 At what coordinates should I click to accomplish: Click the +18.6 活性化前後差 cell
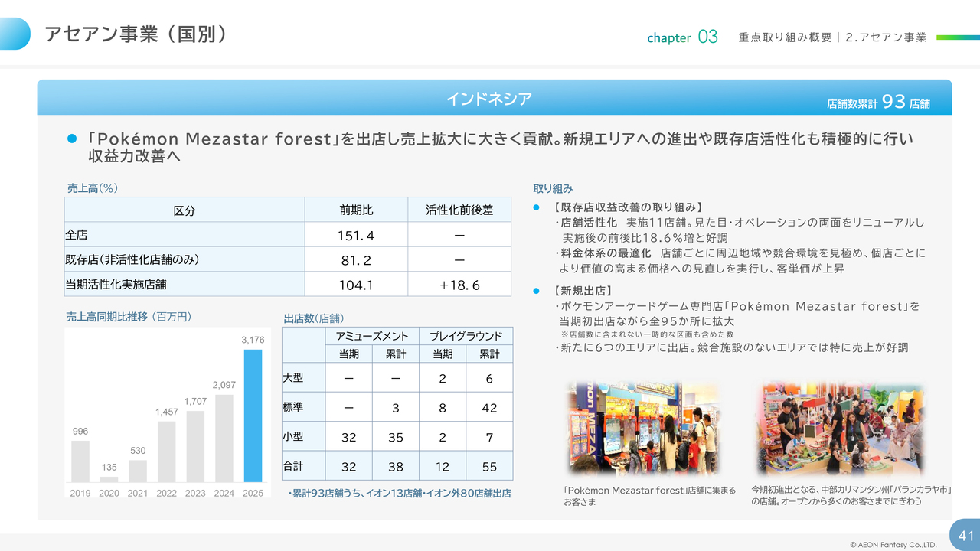(x=459, y=285)
